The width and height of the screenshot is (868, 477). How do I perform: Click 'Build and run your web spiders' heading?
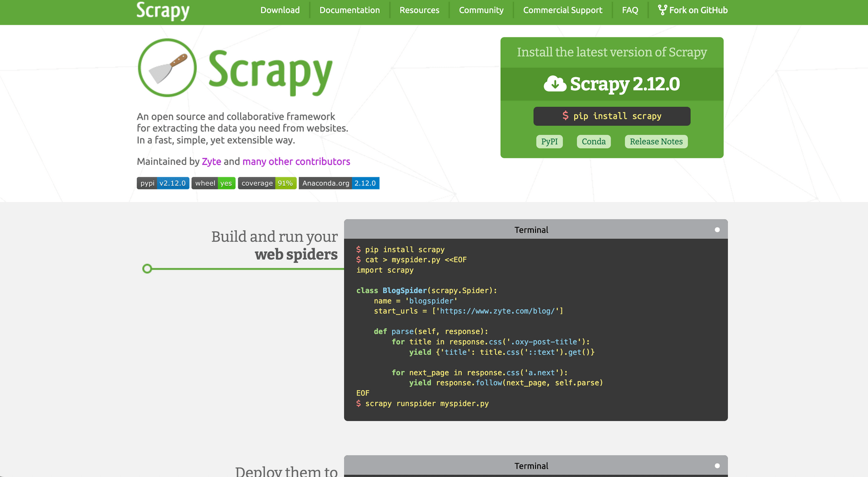coord(274,245)
